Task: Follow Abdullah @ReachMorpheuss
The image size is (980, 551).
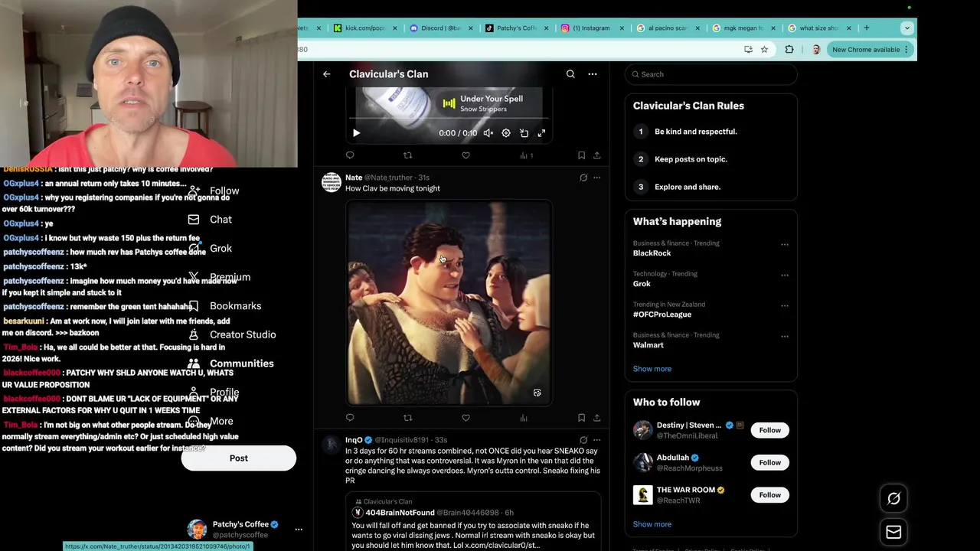Action: click(769, 462)
